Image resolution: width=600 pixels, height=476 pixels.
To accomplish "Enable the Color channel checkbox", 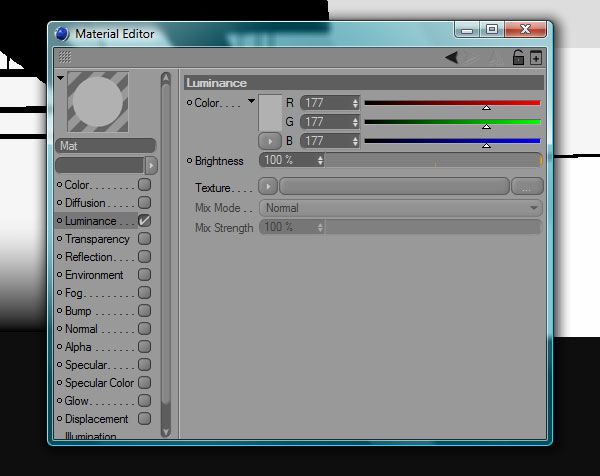I will 144,185.
